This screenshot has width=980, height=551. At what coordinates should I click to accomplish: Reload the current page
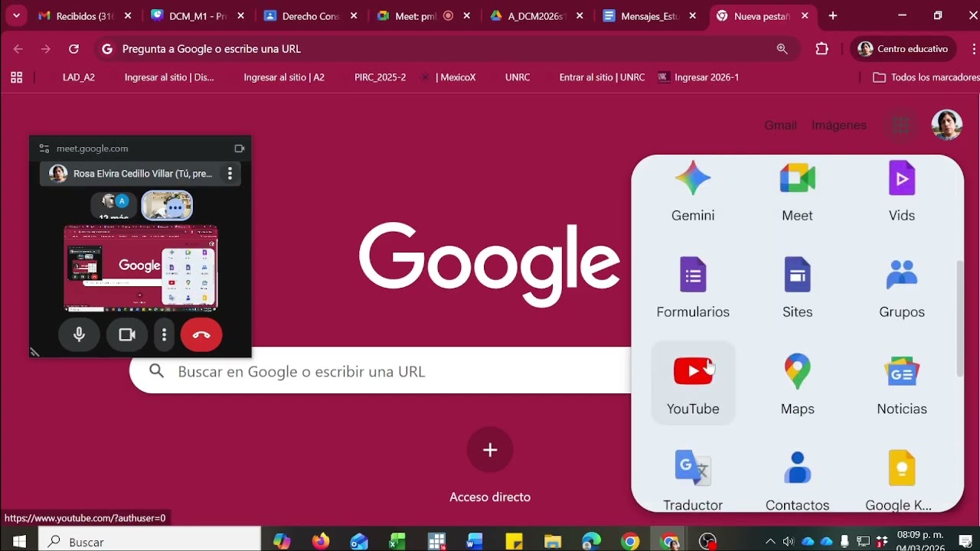pyautogui.click(x=73, y=49)
